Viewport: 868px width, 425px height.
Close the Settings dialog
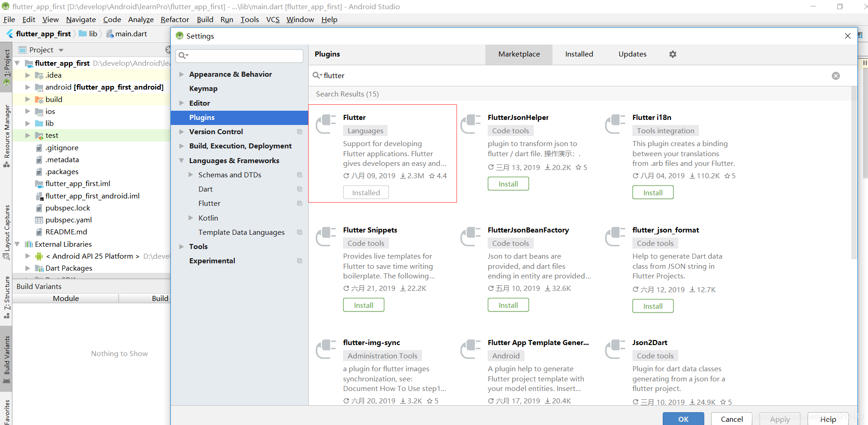tap(848, 36)
